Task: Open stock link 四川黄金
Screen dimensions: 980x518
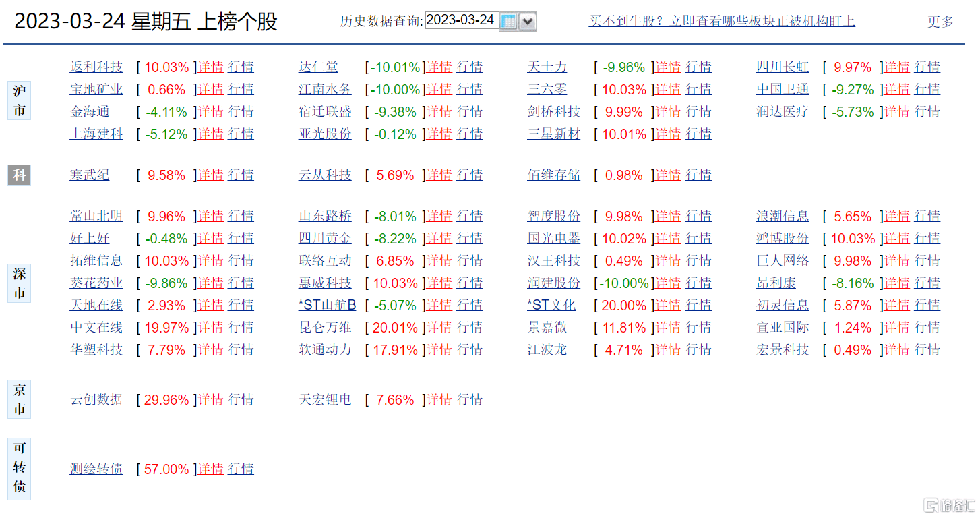Action: [x=325, y=239]
